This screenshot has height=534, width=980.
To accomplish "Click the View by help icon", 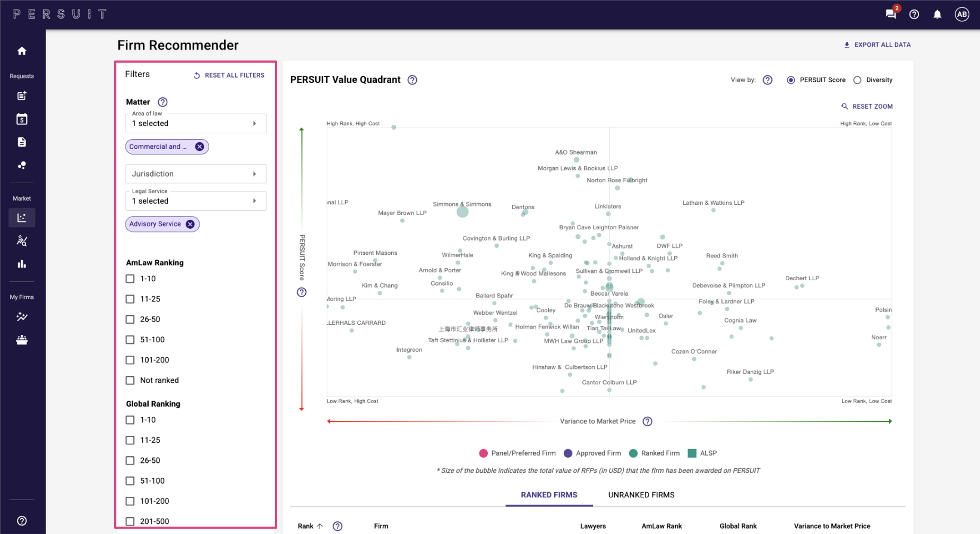I will point(768,80).
